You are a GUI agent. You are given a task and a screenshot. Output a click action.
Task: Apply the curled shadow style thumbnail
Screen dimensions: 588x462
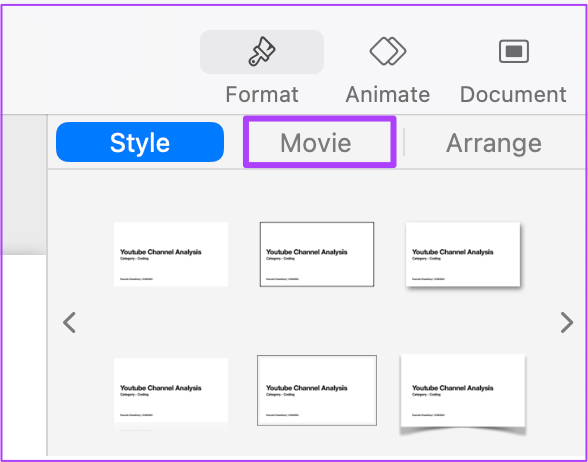tap(463, 393)
